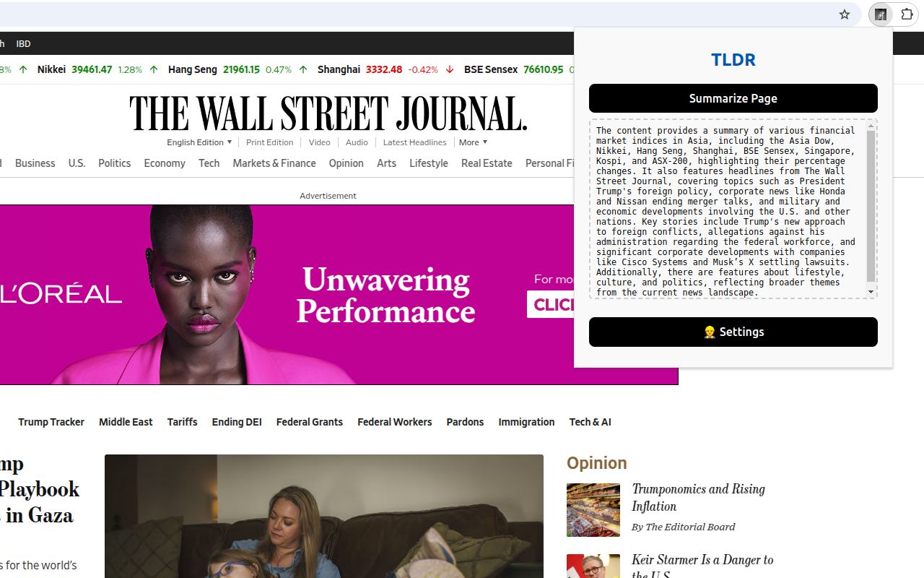Screen dimensions: 924x578
Task: Bookmark this page with the star icon
Action: pos(845,14)
